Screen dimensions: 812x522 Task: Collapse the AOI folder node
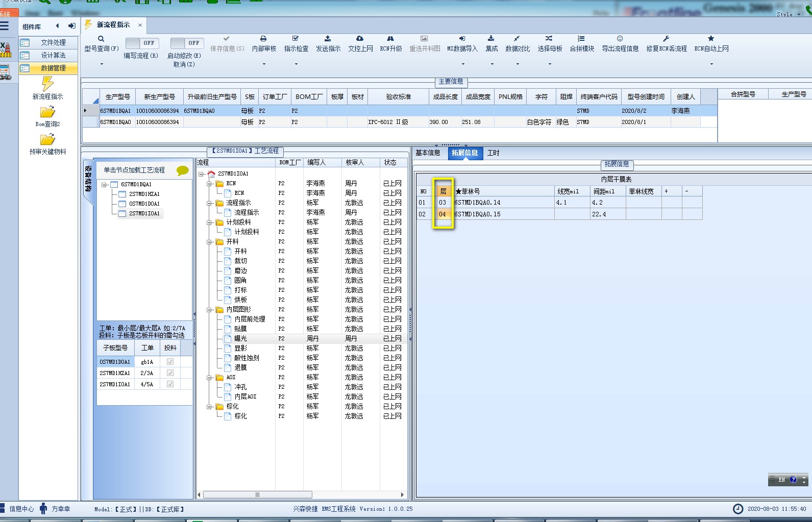209,378
